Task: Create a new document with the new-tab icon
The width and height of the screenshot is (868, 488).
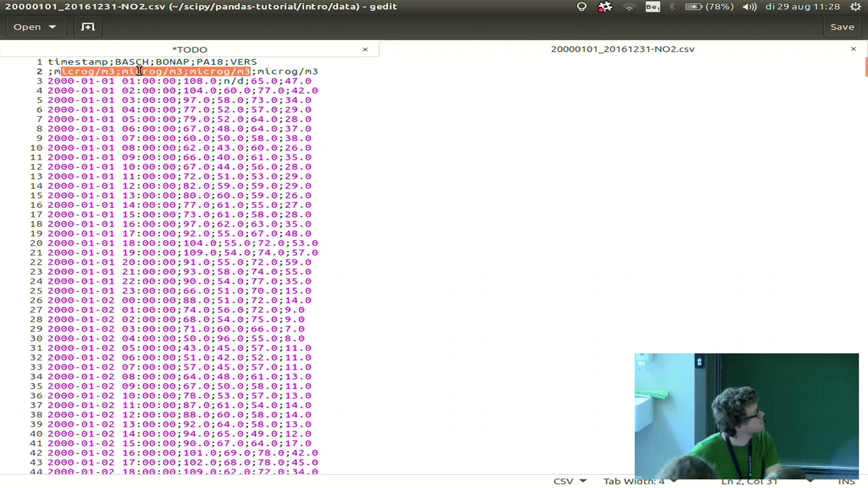Action: pyautogui.click(x=88, y=27)
